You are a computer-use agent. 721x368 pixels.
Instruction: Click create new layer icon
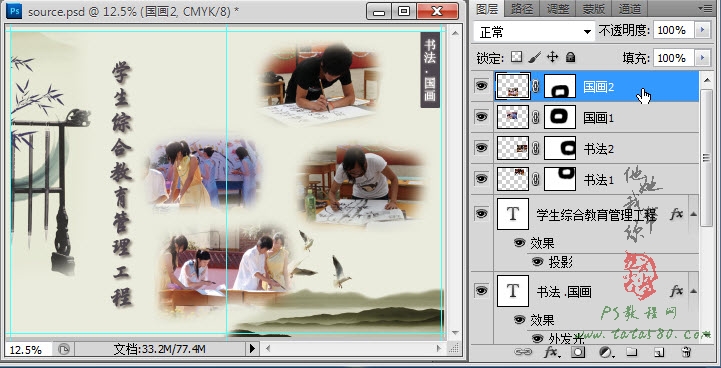click(x=659, y=353)
